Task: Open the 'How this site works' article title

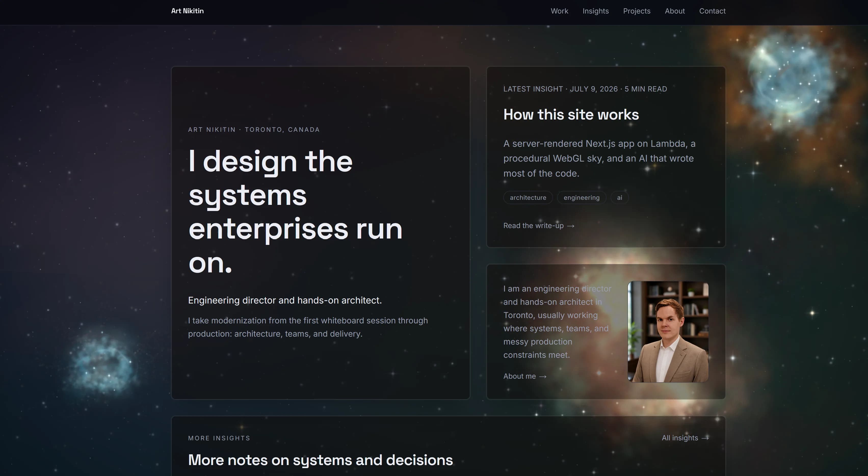Action: coord(571,114)
